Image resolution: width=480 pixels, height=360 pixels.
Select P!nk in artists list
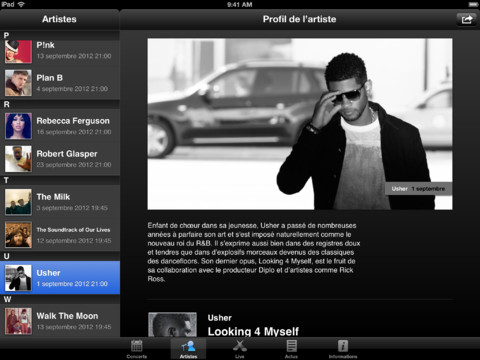click(60, 52)
